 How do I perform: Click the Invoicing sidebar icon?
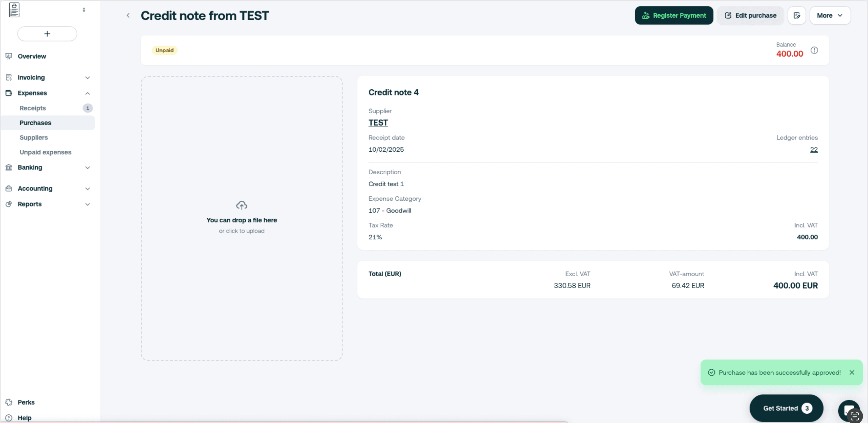pos(9,77)
